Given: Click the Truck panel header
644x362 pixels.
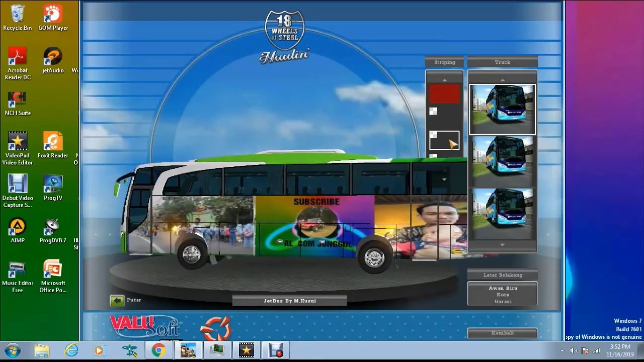Looking at the screenshot, I should point(502,62).
